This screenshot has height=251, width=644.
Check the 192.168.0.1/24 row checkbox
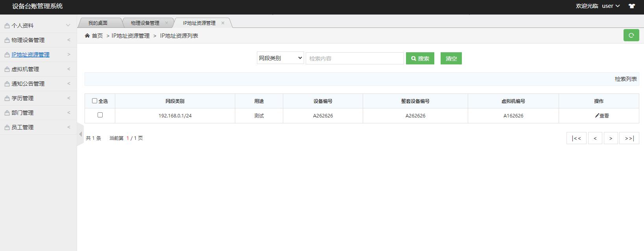[x=100, y=115]
